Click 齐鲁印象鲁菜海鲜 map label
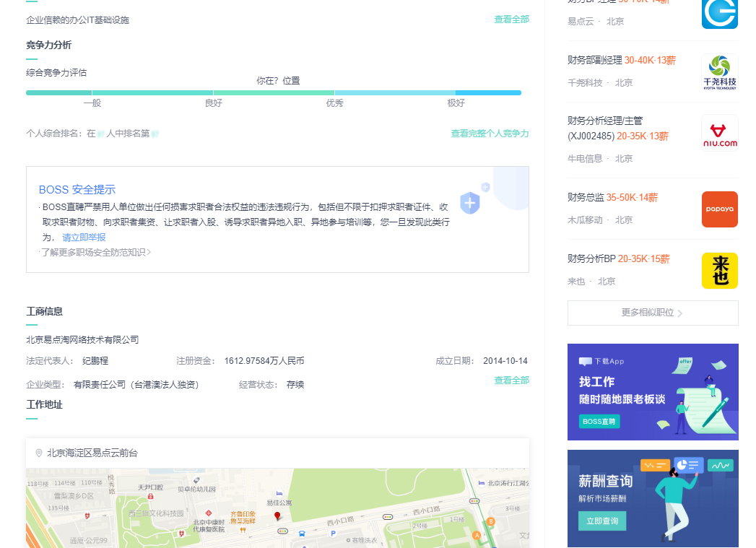Screen dimensions: 756x548 click(243, 518)
